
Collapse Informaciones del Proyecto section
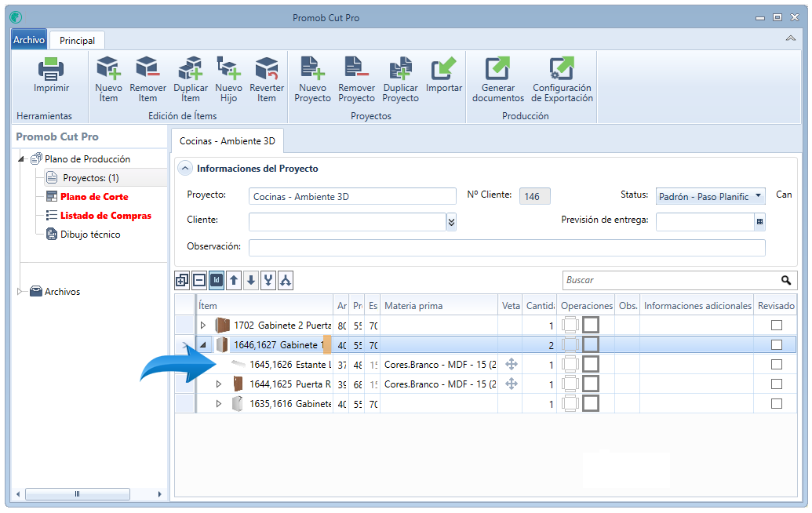pos(185,168)
